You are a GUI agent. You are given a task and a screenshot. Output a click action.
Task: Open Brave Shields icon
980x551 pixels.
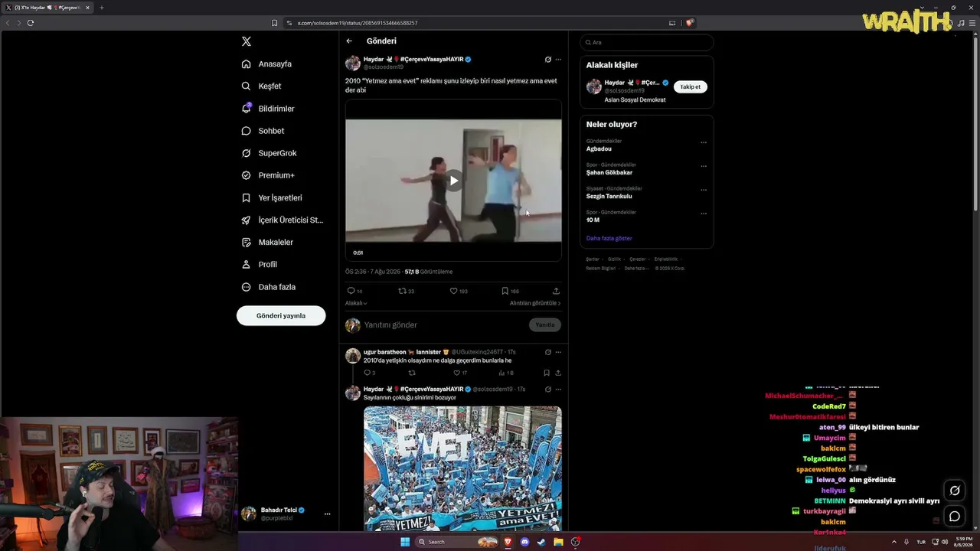click(x=689, y=23)
